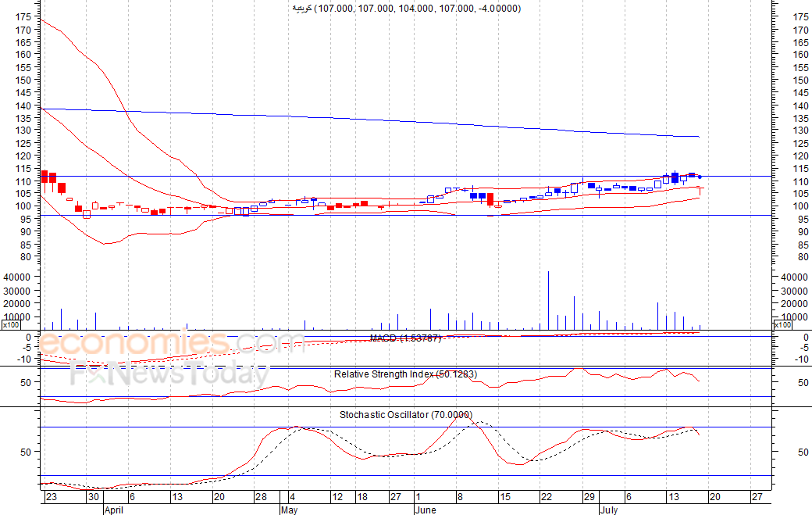Click date label 18 on the time axis
The image size is (812, 515).
[x=362, y=497]
